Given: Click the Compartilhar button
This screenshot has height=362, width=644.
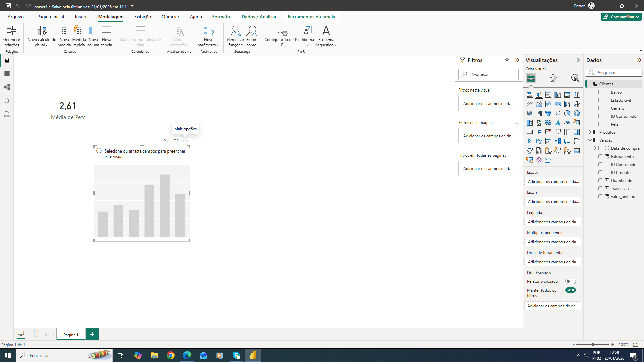Looking at the screenshot, I should click(621, 17).
